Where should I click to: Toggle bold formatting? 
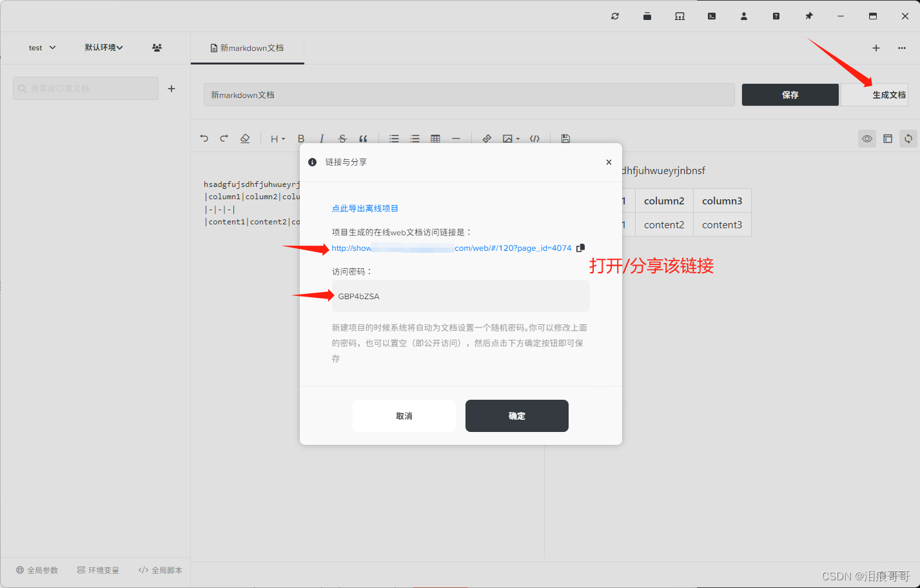[x=300, y=139]
